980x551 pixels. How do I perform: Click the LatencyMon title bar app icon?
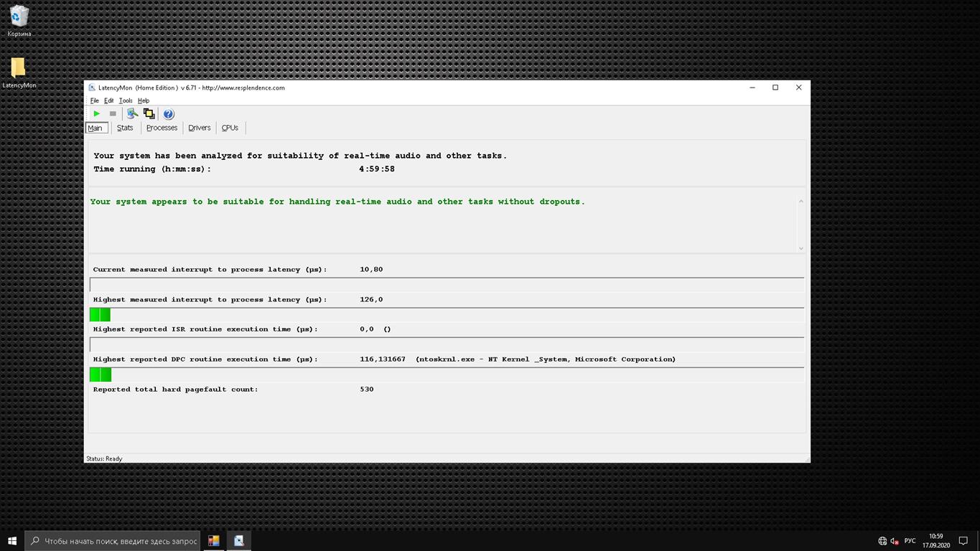pyautogui.click(x=92, y=88)
